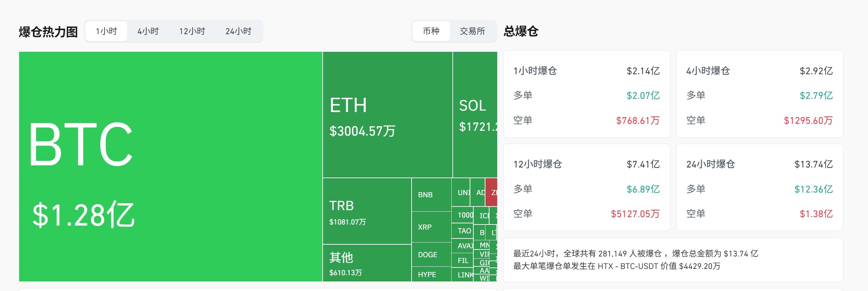Open the ETH $3004.57万 tile
Viewport: 868px width, 291px height.
tap(387, 115)
